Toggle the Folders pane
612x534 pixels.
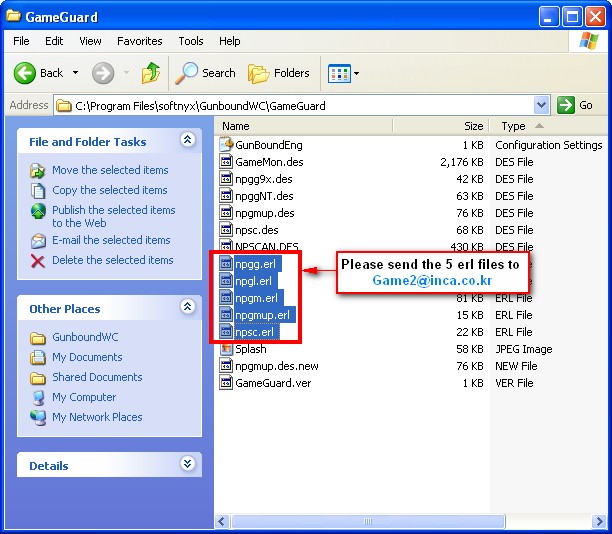coord(279,73)
